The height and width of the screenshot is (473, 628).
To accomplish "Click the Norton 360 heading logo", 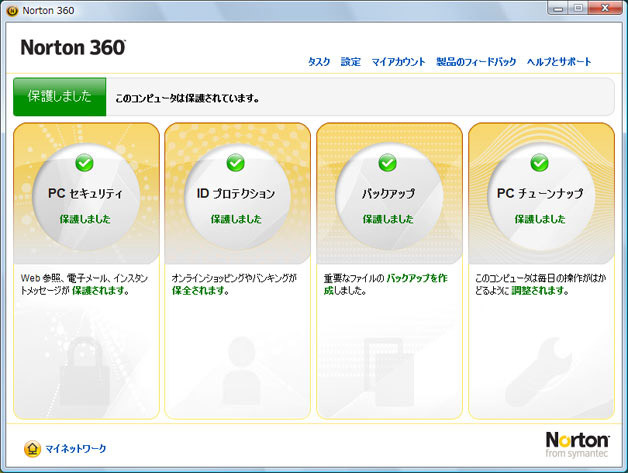I will [x=73, y=48].
